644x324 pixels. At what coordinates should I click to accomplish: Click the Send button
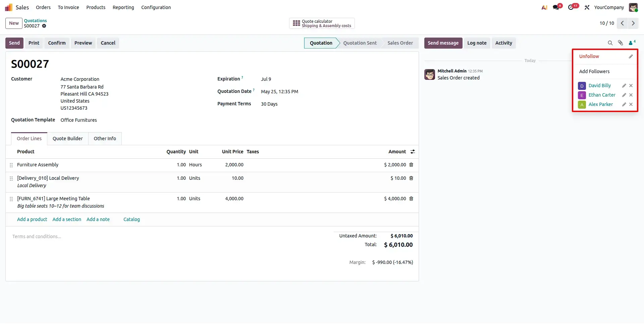(14, 43)
